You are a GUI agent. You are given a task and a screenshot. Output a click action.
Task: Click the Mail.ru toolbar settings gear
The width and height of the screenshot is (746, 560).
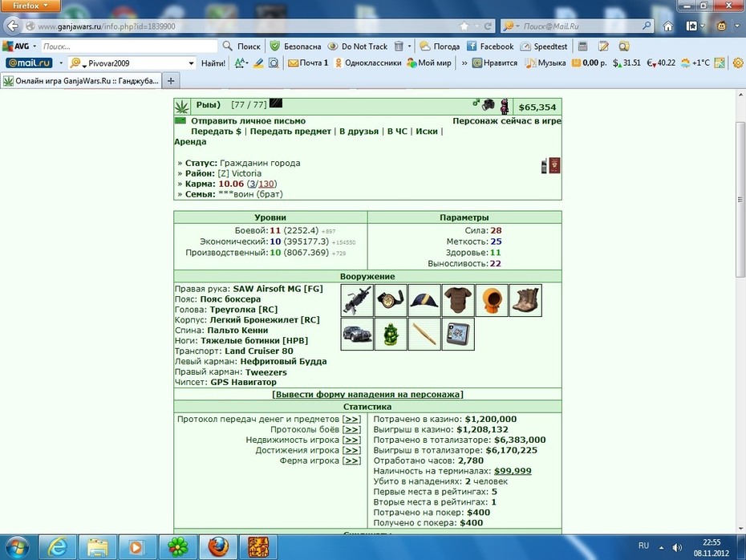click(738, 63)
